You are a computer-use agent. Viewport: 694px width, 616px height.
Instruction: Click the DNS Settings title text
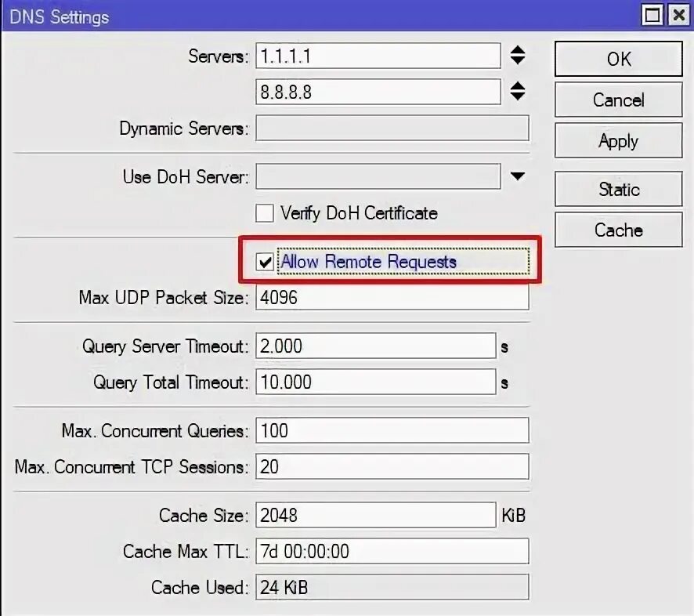click(x=60, y=17)
